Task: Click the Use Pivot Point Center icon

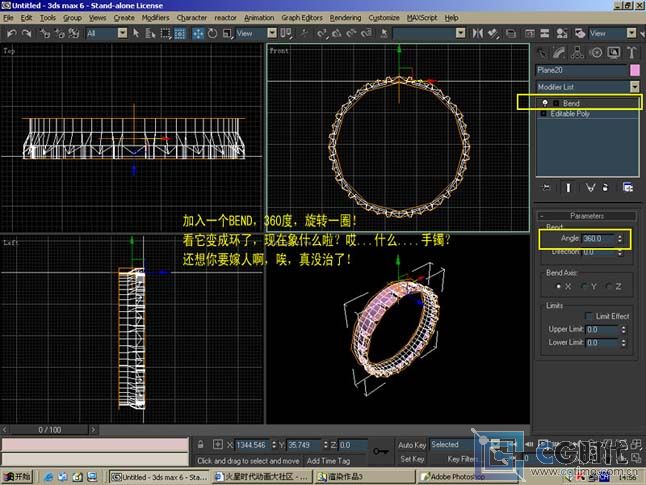Action: 286,33
